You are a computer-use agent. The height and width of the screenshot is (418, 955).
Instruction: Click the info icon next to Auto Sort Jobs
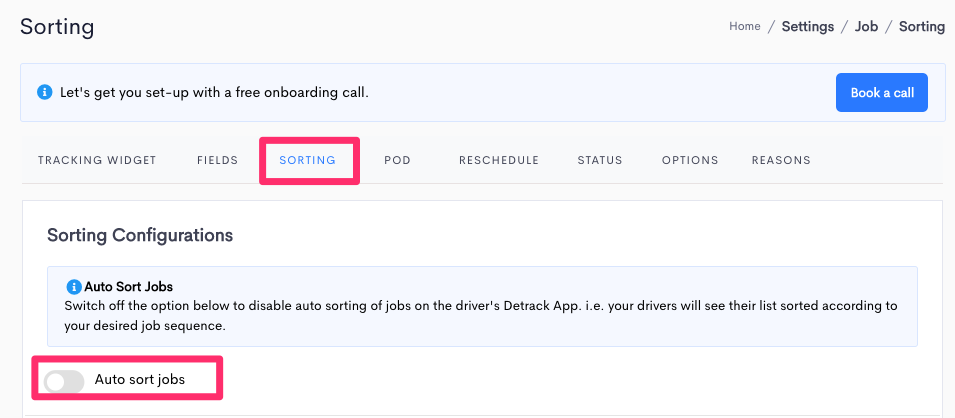(x=74, y=286)
